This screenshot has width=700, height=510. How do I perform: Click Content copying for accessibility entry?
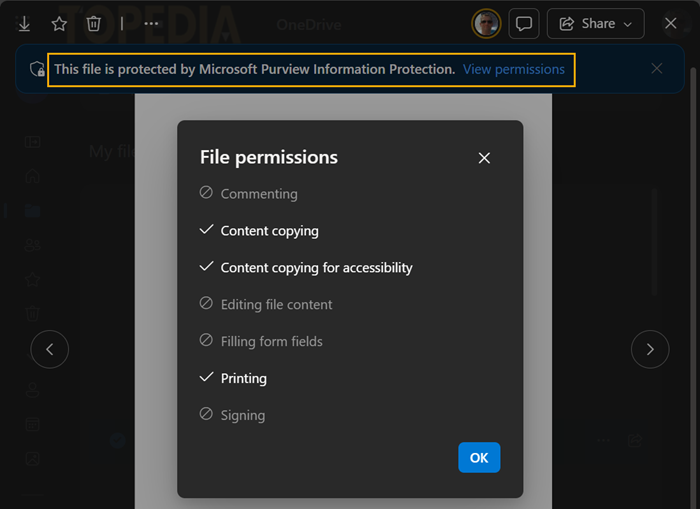click(306, 268)
